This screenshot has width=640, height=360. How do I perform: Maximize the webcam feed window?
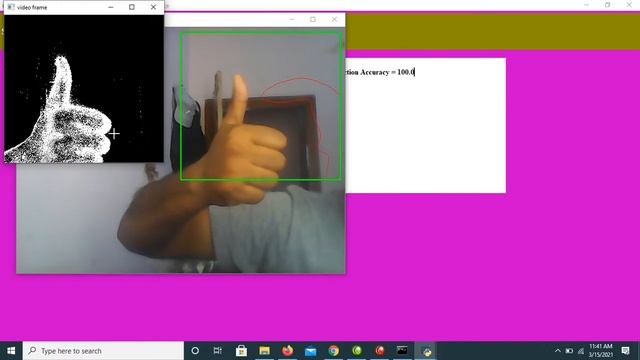(x=313, y=20)
